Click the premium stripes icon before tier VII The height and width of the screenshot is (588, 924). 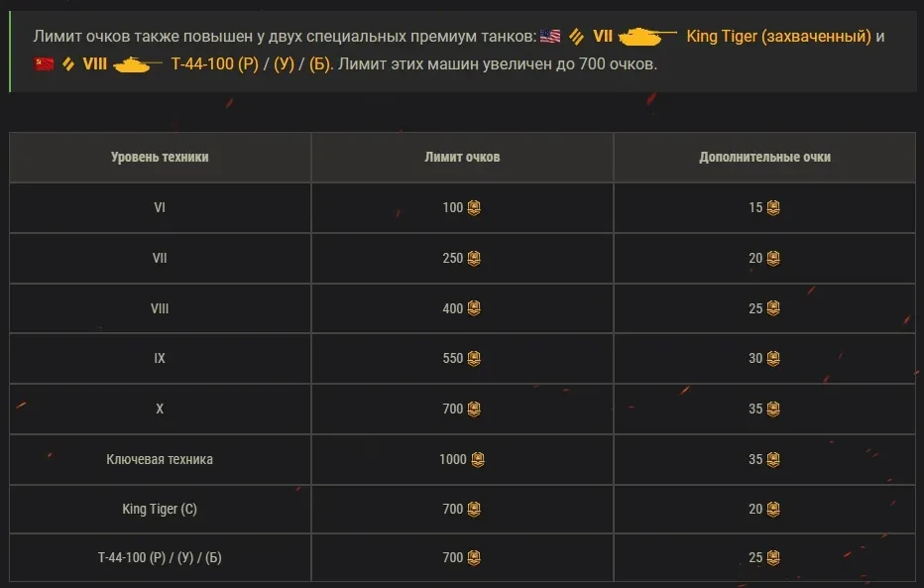tap(576, 37)
